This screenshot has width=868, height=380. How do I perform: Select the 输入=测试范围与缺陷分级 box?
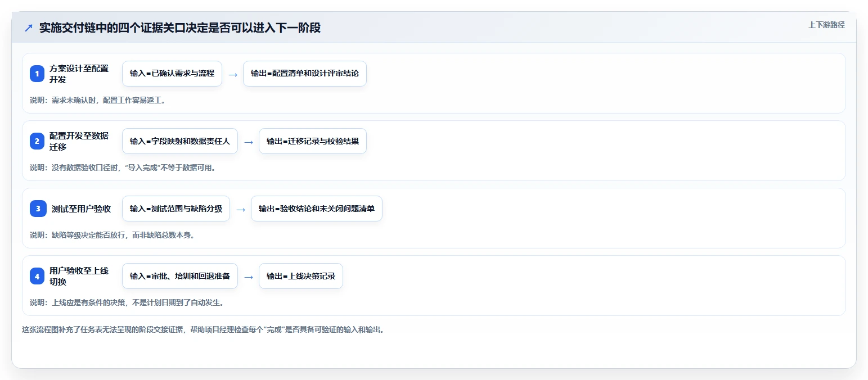click(176, 209)
